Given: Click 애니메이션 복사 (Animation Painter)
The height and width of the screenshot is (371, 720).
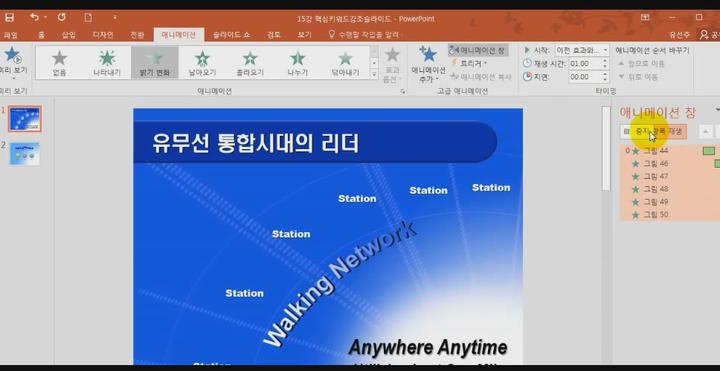Looking at the screenshot, I should [481, 77].
